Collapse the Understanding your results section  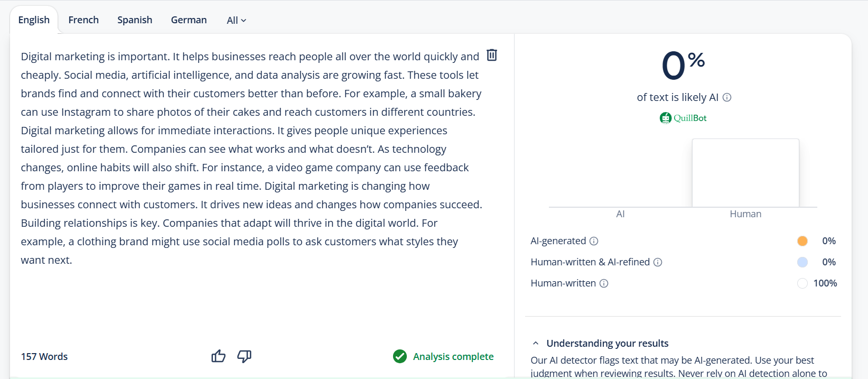pyautogui.click(x=536, y=344)
